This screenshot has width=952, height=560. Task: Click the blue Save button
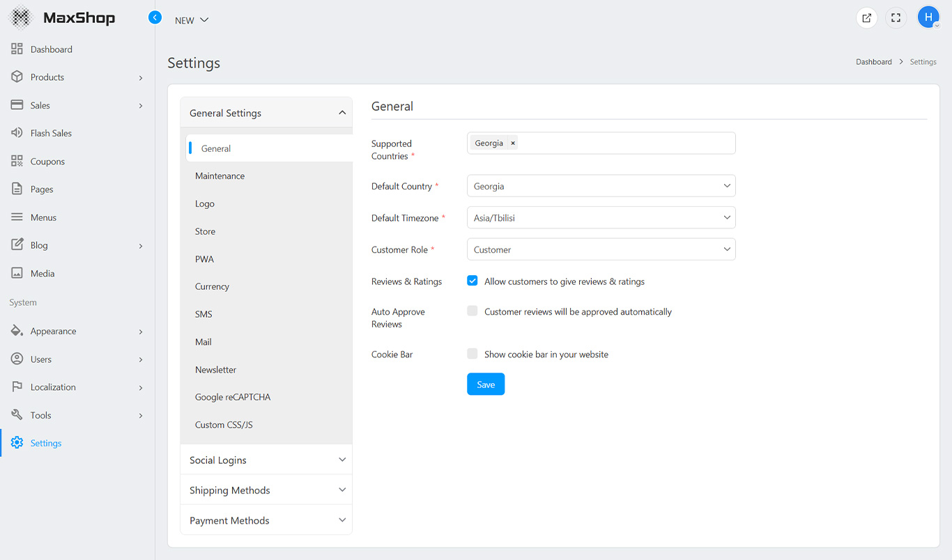[486, 384]
